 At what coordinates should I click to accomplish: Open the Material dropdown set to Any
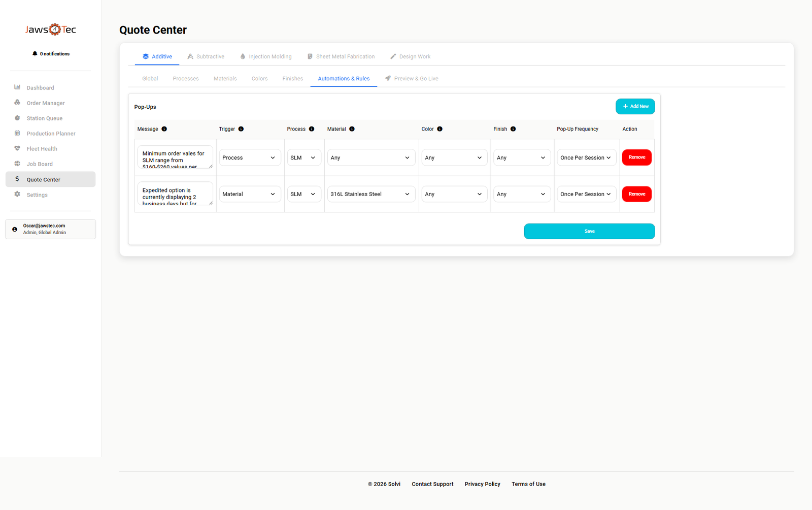pyautogui.click(x=371, y=157)
